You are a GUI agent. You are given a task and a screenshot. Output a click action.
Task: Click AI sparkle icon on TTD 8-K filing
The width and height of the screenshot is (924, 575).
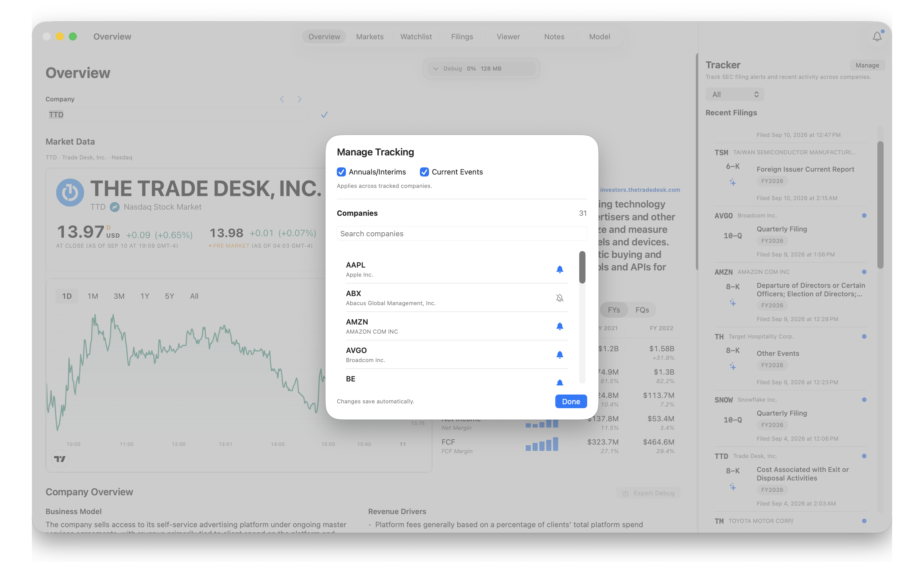(733, 487)
